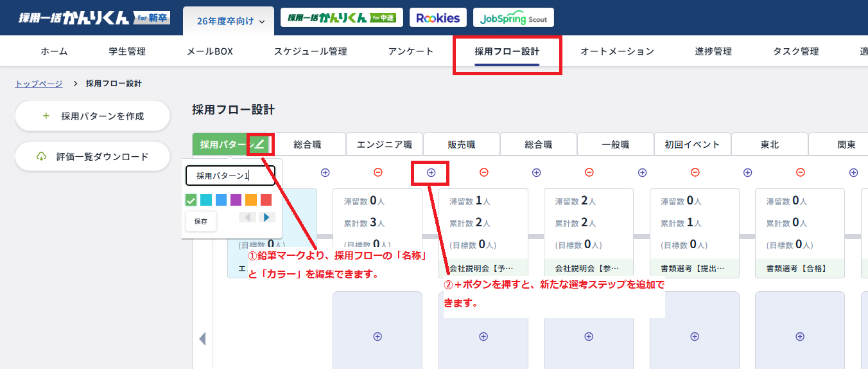The width and height of the screenshot is (868, 369).
Task: Click the minus icon above 会社説明会【参… card
Action: pyautogui.click(x=589, y=172)
